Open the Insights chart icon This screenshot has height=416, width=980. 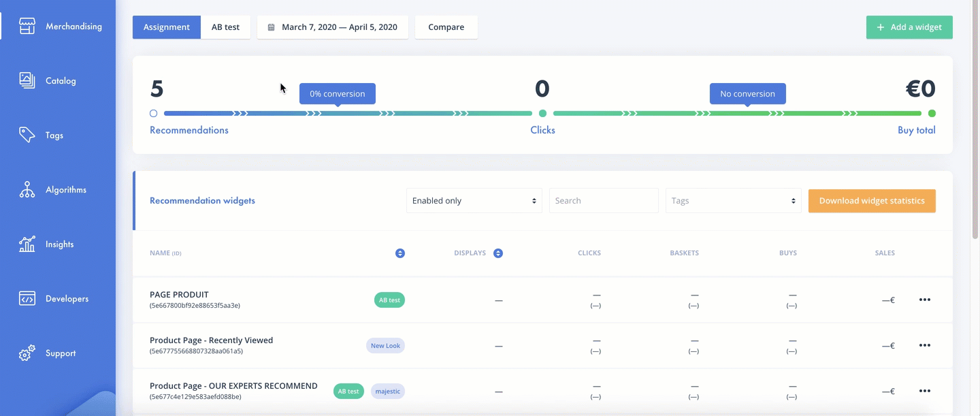click(x=27, y=244)
